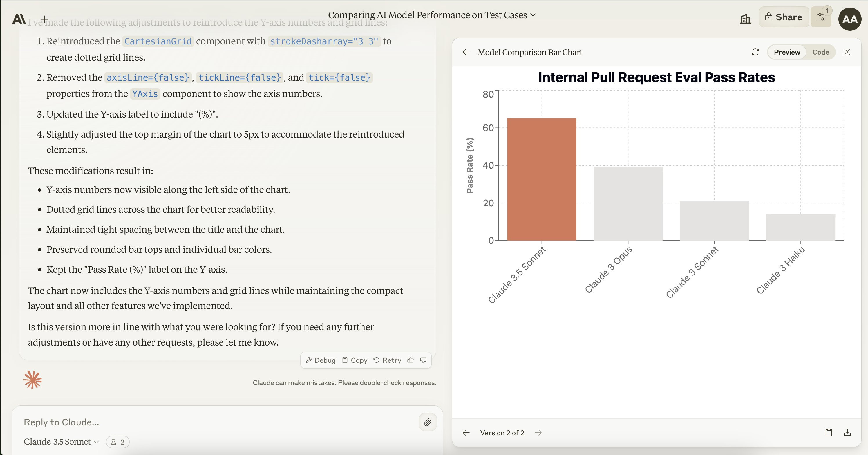Screen dimensions: 868x455
Task: Click the new chat plus icon
Action: 44,19
